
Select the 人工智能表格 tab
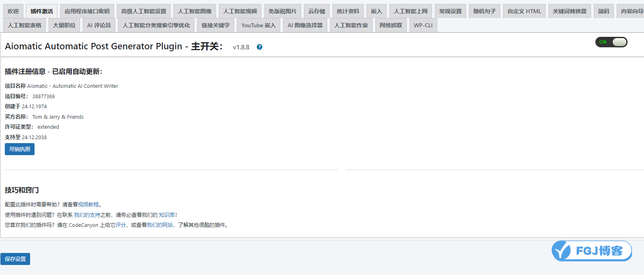click(x=24, y=25)
